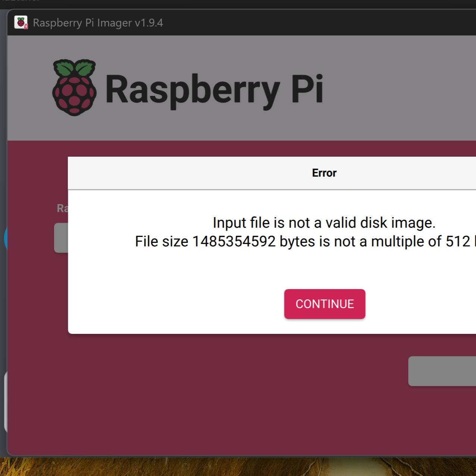The height and width of the screenshot is (476, 476).
Task: Click the desktop wallpaper below the window
Action: (239, 467)
